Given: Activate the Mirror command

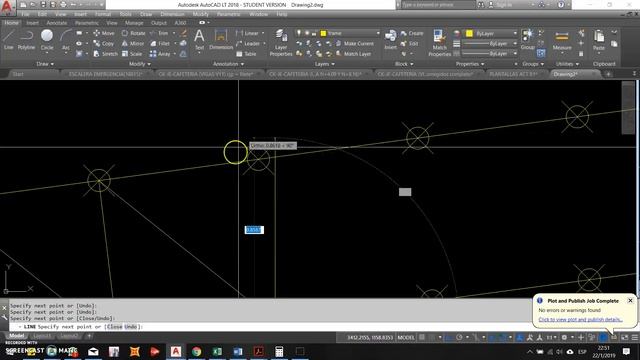Looking at the screenshot, I should 133,43.
